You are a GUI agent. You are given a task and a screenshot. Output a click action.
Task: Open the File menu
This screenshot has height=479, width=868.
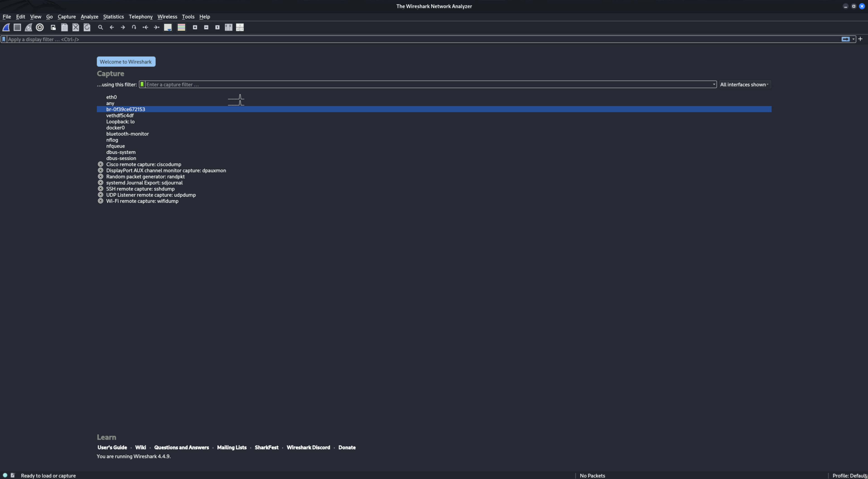point(7,17)
